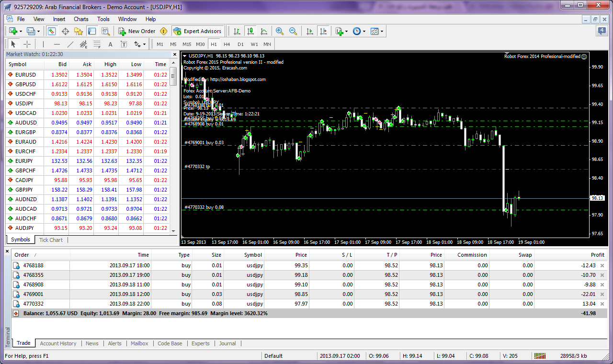Expand the Indicators dropdown arrow

pyautogui.click(x=346, y=31)
